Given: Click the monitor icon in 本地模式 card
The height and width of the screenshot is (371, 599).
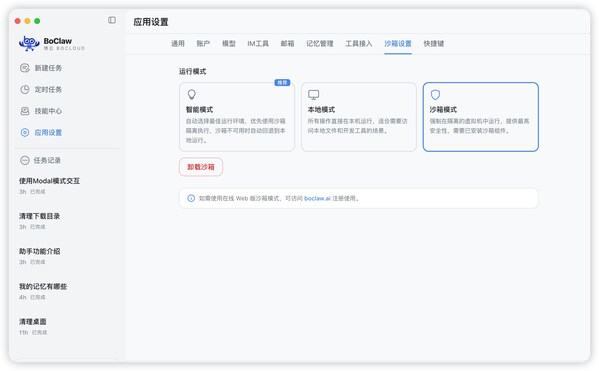Looking at the screenshot, I should click(x=314, y=94).
